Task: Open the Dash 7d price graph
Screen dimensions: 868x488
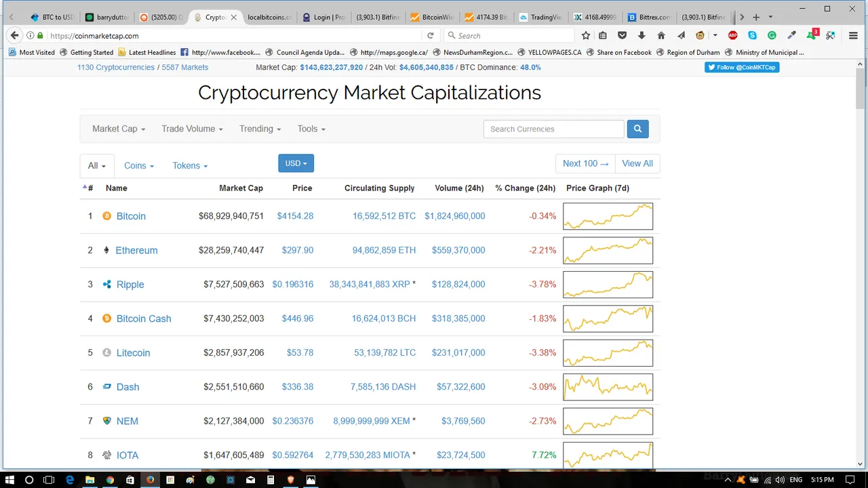Action: [x=608, y=387]
